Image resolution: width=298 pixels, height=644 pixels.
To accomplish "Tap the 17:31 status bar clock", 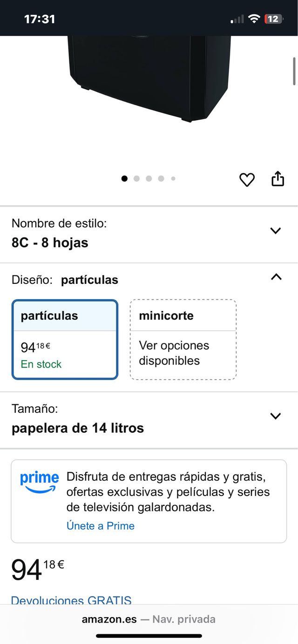I will [x=40, y=19].
